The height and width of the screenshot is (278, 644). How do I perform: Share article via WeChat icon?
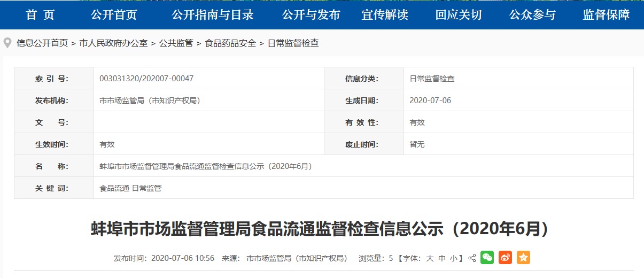click(487, 258)
